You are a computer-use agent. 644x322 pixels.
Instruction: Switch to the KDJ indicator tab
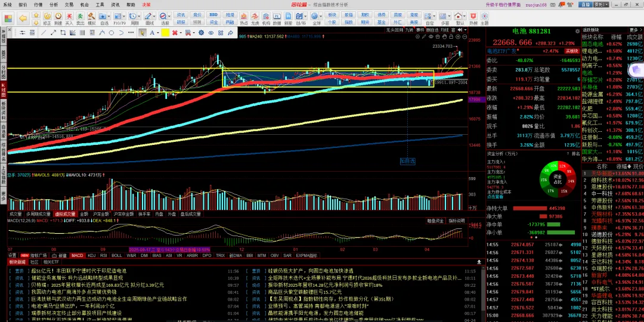[92, 255]
